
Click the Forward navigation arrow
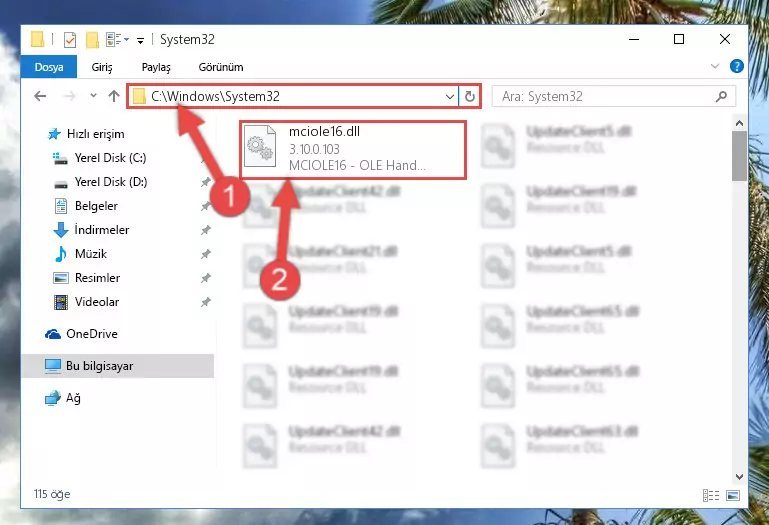69,96
